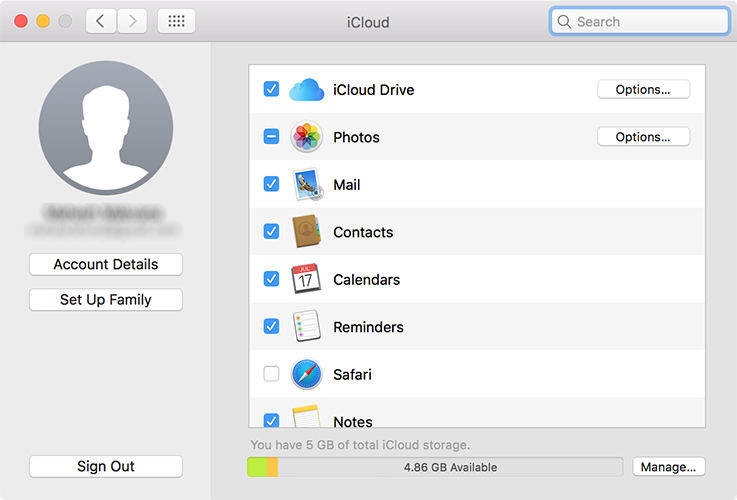
Task: Click the Notes notepad icon
Action: pyautogui.click(x=306, y=416)
